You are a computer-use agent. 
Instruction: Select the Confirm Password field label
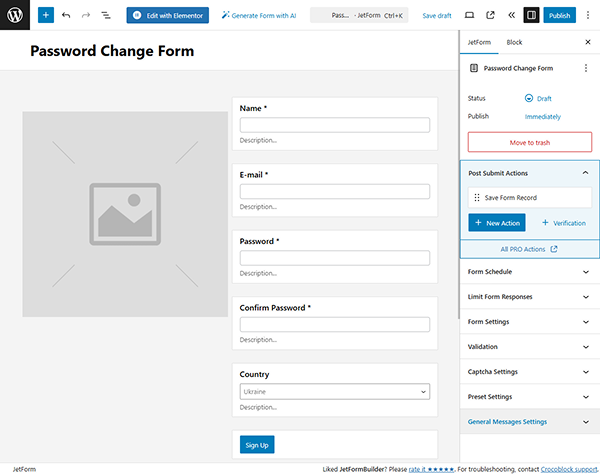[x=275, y=308]
